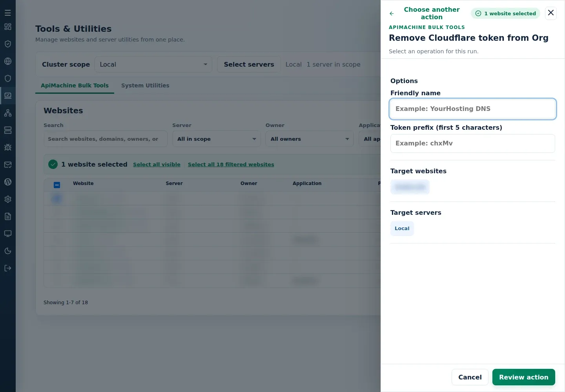Switch to ApiMachine Bulk Tools tab
The height and width of the screenshot is (392, 565).
click(x=75, y=85)
